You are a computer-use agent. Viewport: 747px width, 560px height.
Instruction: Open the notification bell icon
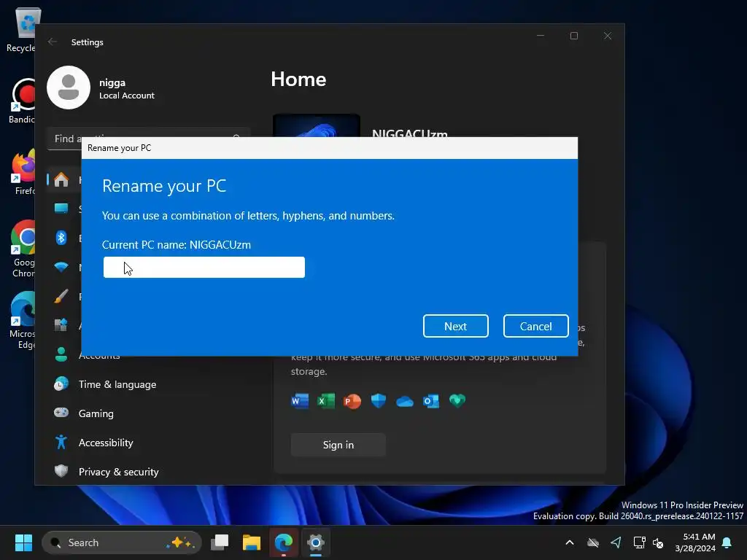pos(727,542)
